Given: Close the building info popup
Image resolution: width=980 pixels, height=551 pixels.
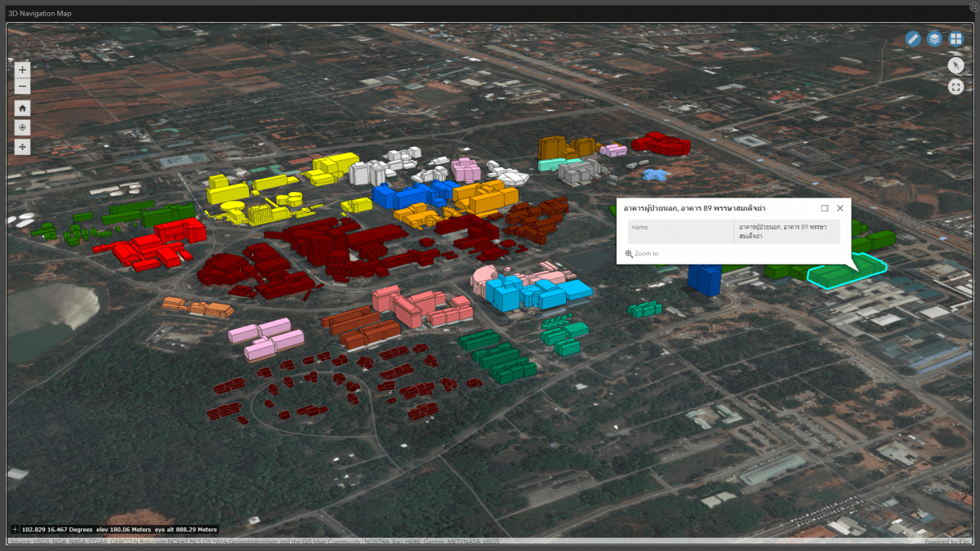Looking at the screenshot, I should (x=840, y=208).
